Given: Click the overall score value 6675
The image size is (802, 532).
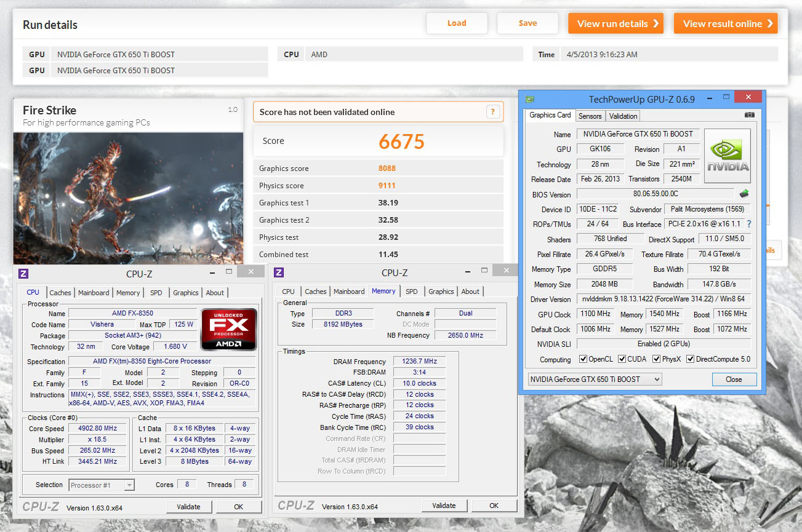Looking at the screenshot, I should pyautogui.click(x=401, y=141).
